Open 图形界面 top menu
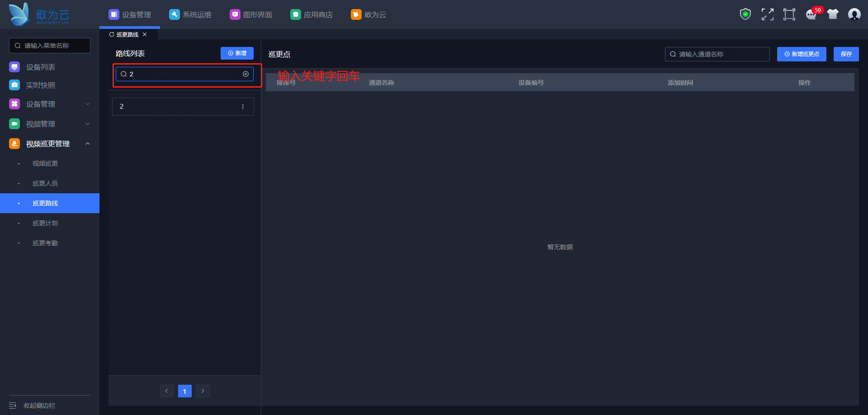868x415 pixels. [251, 14]
